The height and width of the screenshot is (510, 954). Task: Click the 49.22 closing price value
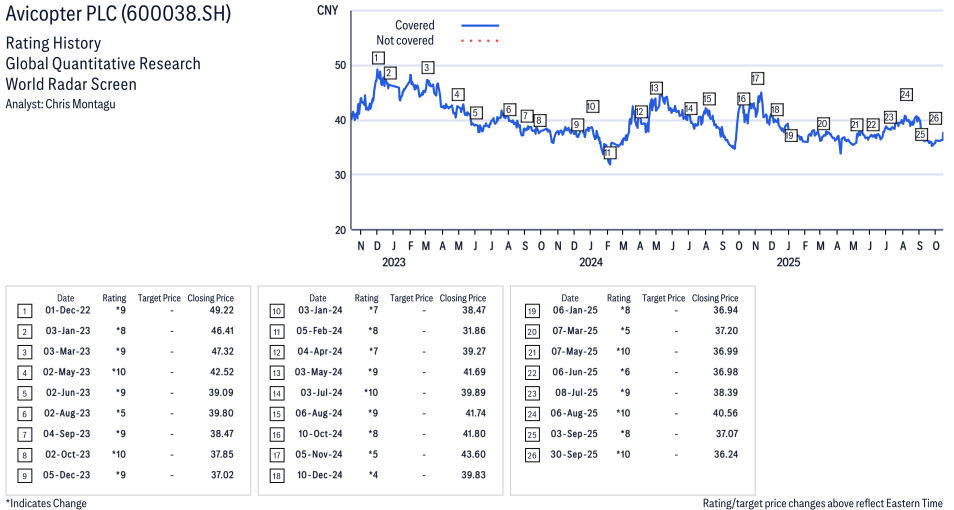216,311
